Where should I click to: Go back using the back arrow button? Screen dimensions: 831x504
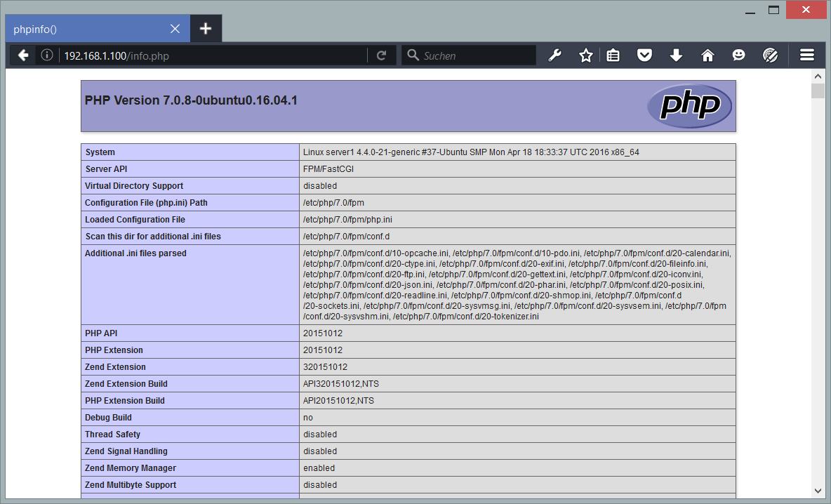[x=22, y=55]
